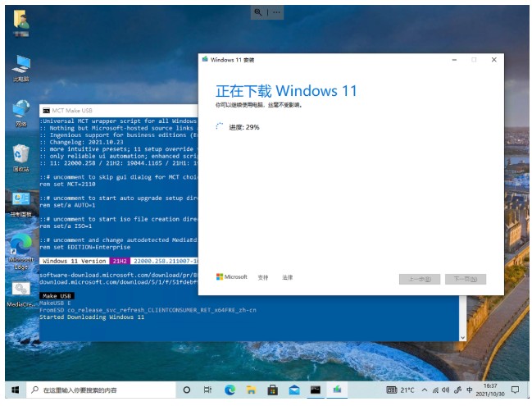Click the 法律 (Legal) link
Image resolution: width=532 pixels, height=406 pixels.
[287, 278]
